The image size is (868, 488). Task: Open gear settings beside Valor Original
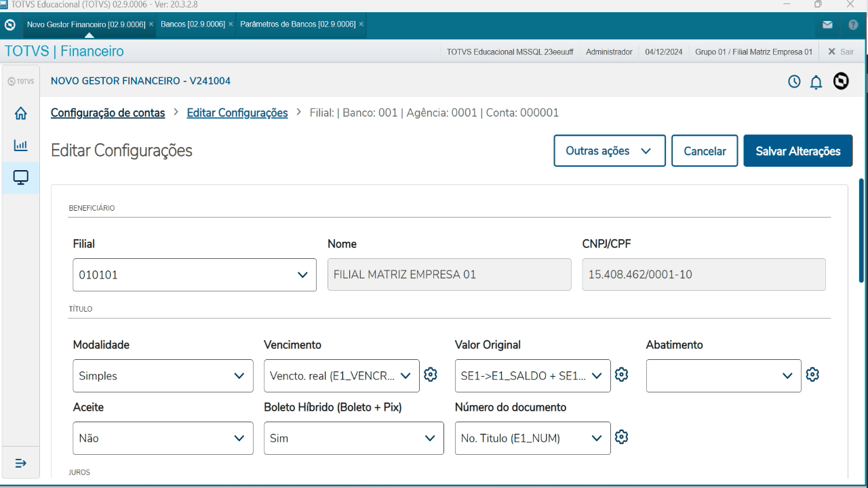tap(621, 374)
